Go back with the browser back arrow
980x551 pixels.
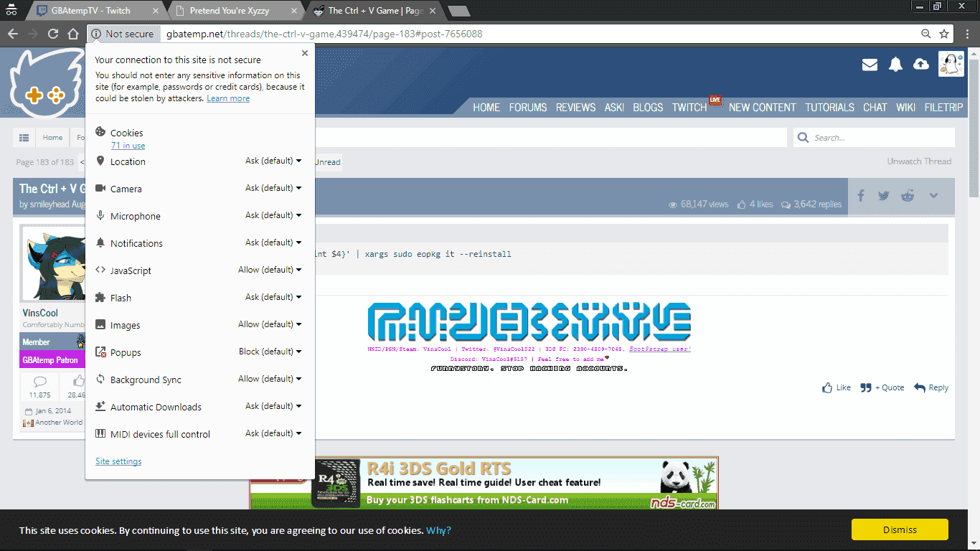(13, 34)
